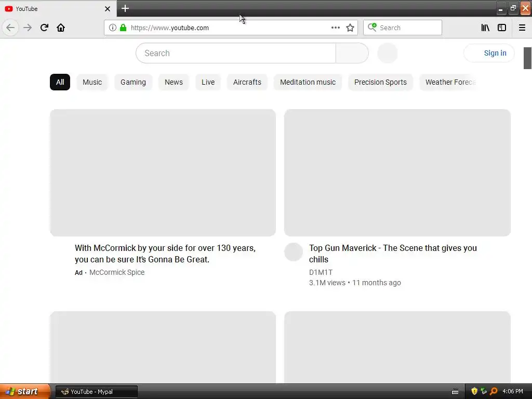The height and width of the screenshot is (399, 532).
Task: Click the network tray icon
Action: tap(484, 391)
